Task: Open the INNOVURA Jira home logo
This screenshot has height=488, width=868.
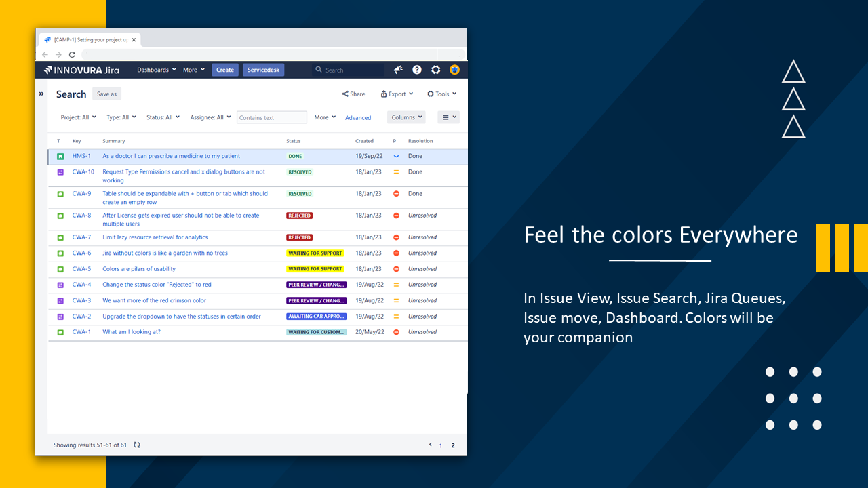Action: click(x=81, y=70)
